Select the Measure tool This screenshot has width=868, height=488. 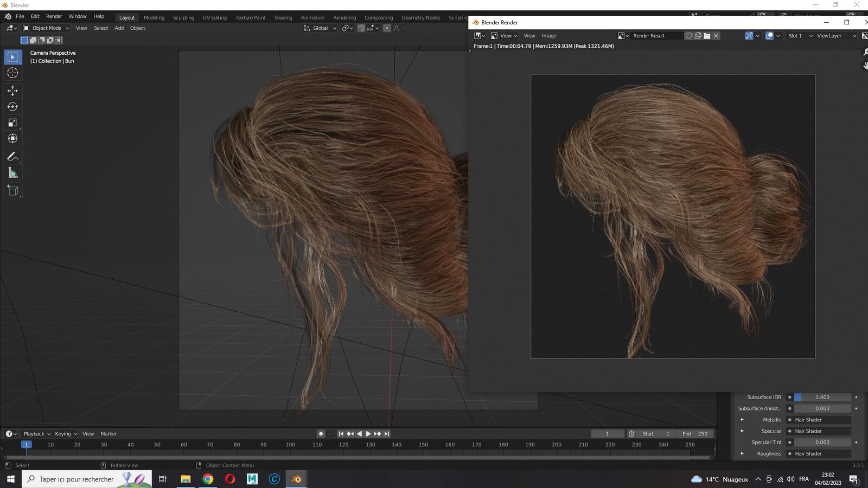12,173
